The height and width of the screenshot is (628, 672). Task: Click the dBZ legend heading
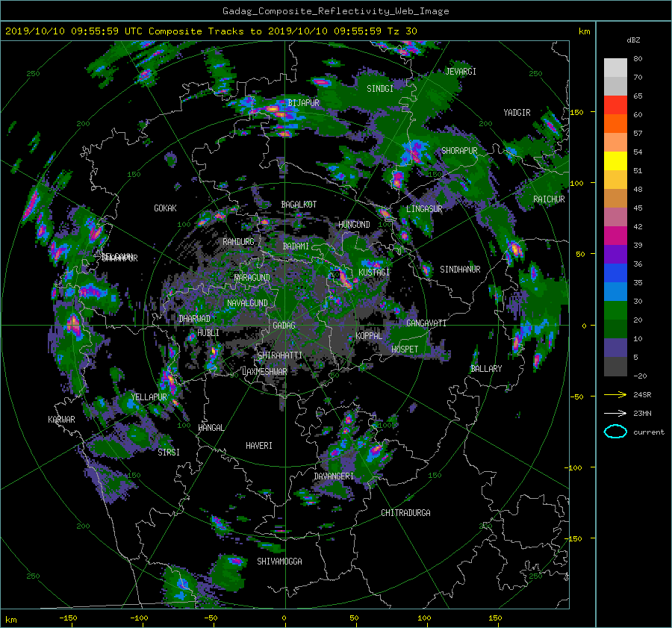[633, 40]
